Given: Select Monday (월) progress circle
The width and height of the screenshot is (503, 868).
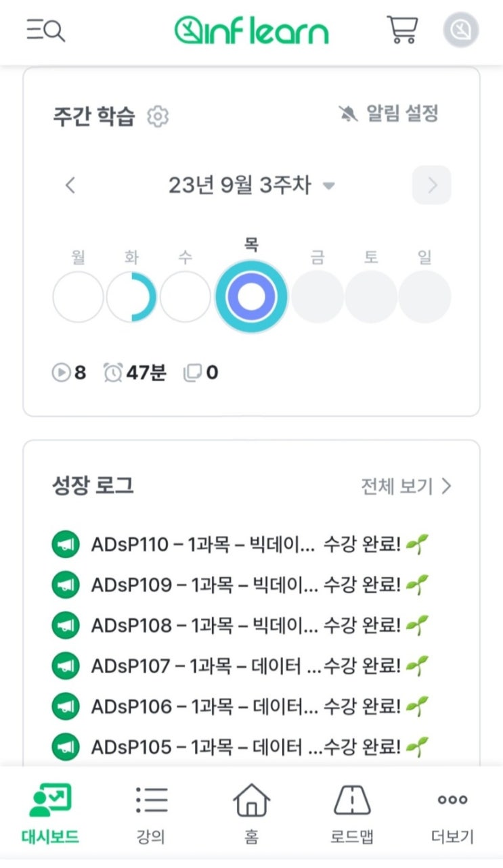Looking at the screenshot, I should coord(79,297).
